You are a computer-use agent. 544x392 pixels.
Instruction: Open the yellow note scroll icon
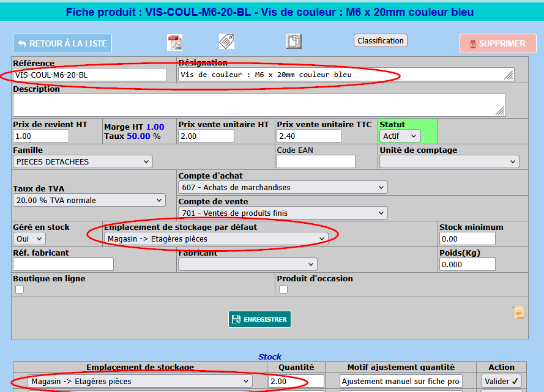(518, 312)
